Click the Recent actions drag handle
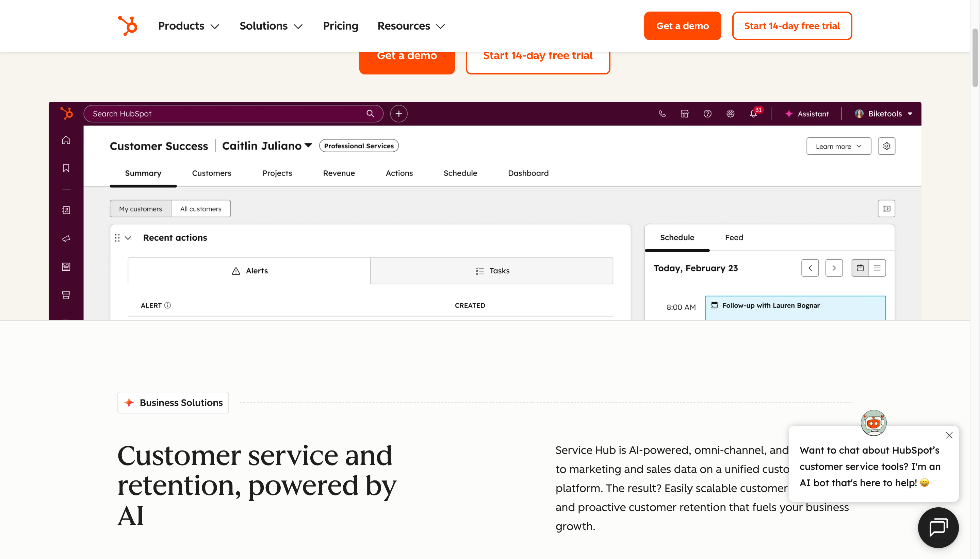This screenshot has width=980, height=559. [x=117, y=238]
